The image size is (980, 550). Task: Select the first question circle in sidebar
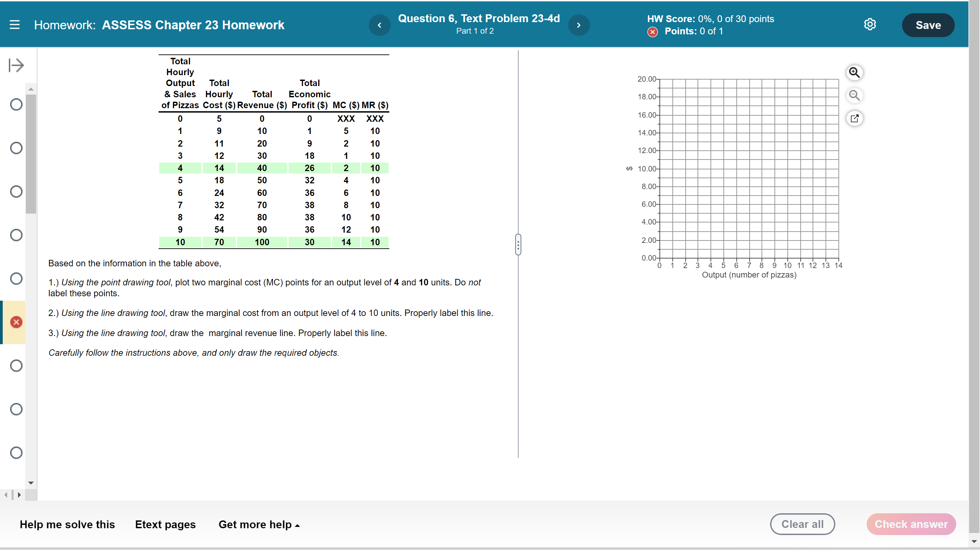tap(16, 104)
